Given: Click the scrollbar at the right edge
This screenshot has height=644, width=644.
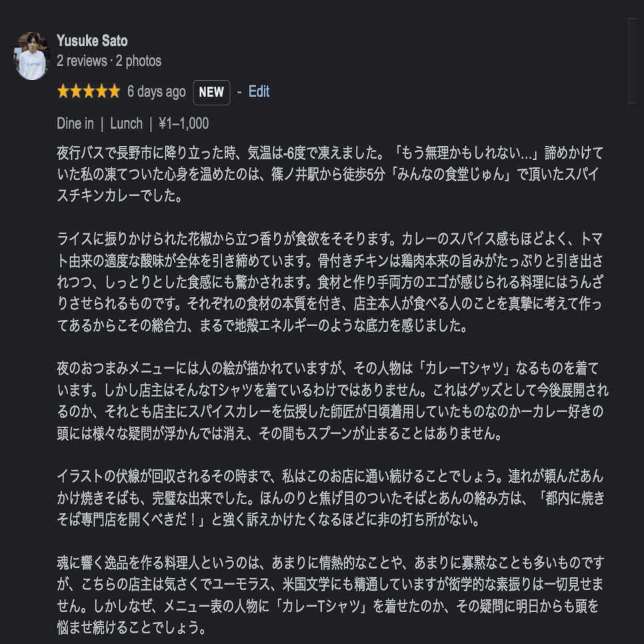Looking at the screenshot, I should point(632,60).
